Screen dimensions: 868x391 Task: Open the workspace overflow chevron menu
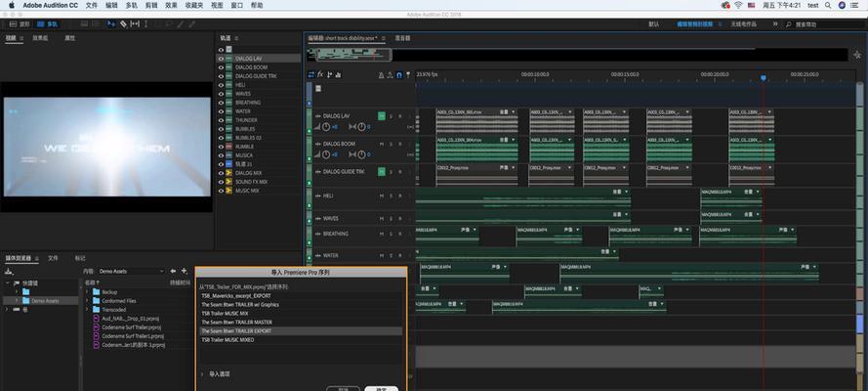coord(775,24)
